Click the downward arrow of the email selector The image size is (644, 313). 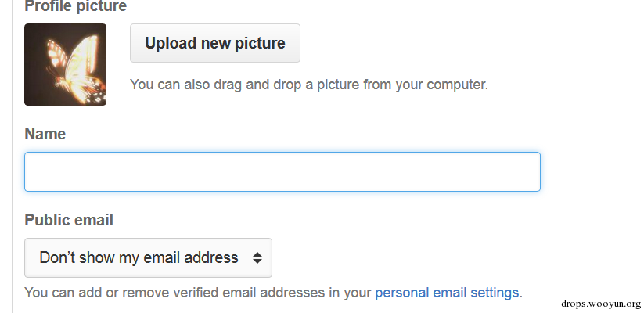click(x=257, y=261)
